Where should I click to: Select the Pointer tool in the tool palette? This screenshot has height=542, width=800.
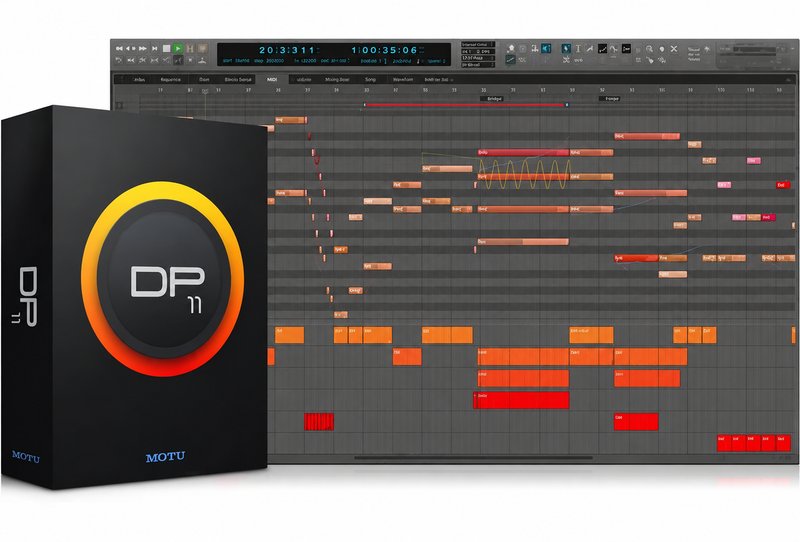pyautogui.click(x=566, y=48)
